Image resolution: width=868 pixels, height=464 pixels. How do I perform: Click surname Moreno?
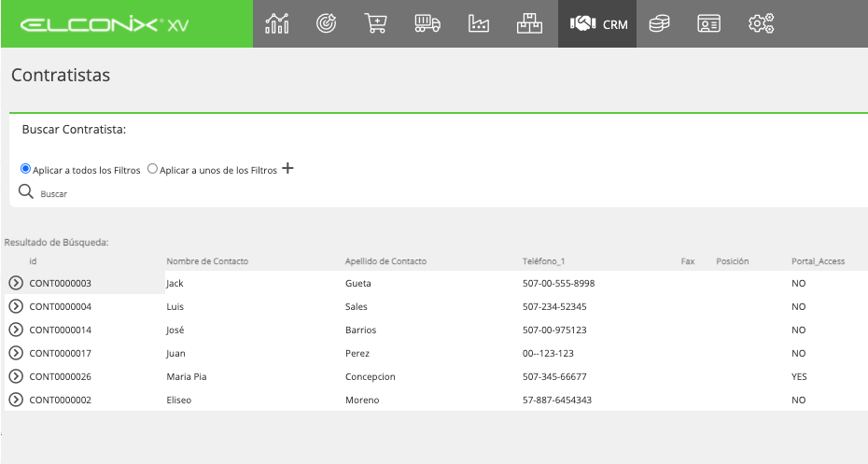(362, 400)
